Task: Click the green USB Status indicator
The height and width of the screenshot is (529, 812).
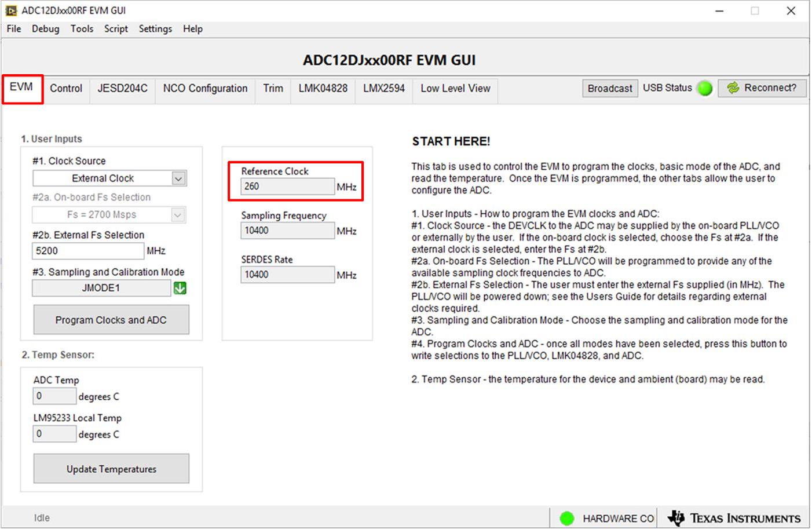Action: [x=705, y=89]
